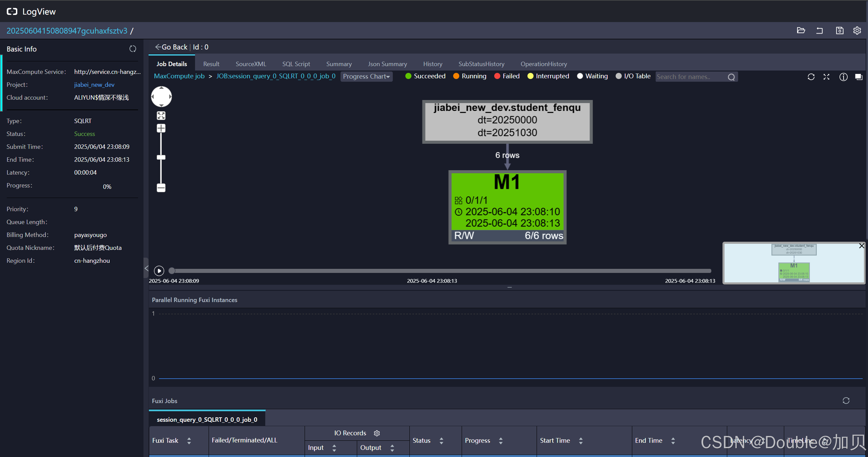This screenshot has width=868, height=457.
Task: Refresh Basic Info panel
Action: tap(133, 49)
